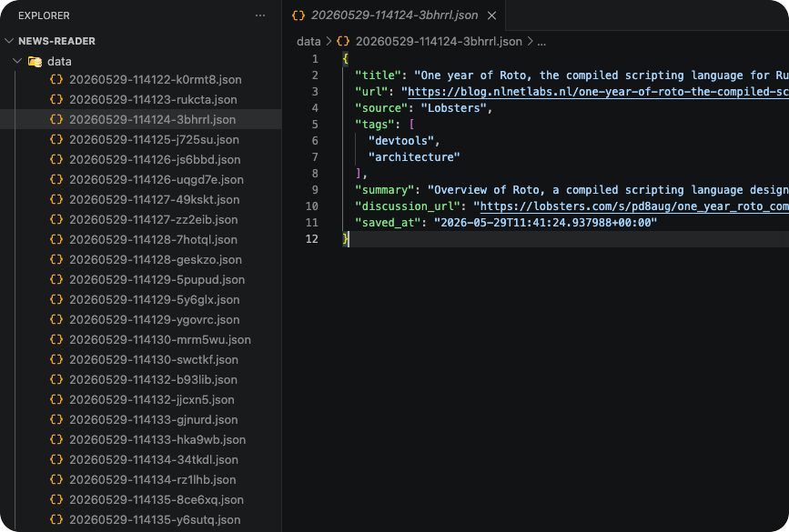789x532 pixels.
Task: Open 20260529-114126-js6bbd.json file
Action: [x=141, y=159]
